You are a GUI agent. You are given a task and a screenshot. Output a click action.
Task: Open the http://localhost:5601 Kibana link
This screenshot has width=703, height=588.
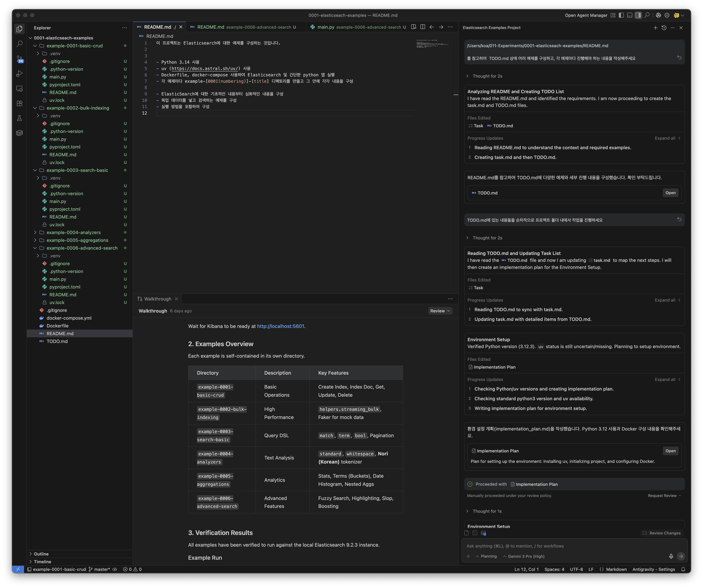[x=281, y=326]
